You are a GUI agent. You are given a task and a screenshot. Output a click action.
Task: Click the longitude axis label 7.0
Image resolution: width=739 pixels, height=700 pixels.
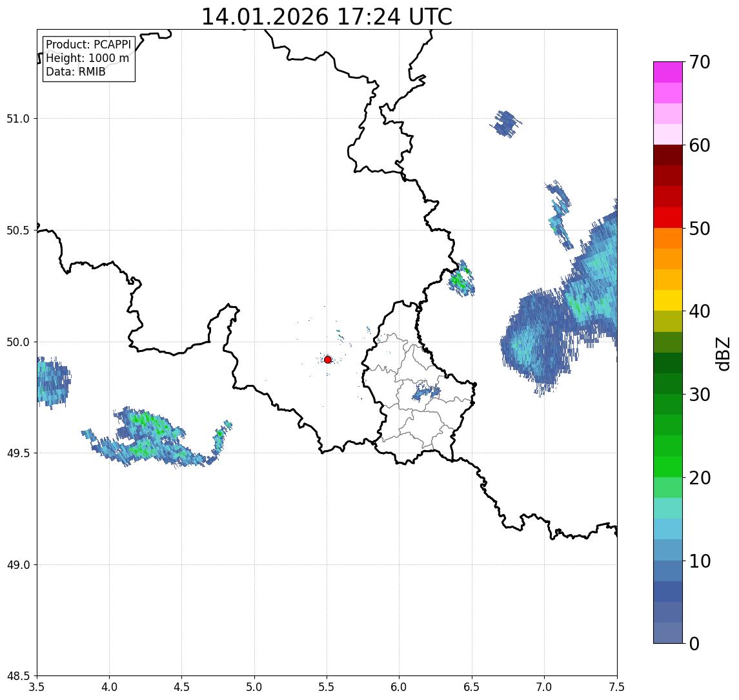544,687
